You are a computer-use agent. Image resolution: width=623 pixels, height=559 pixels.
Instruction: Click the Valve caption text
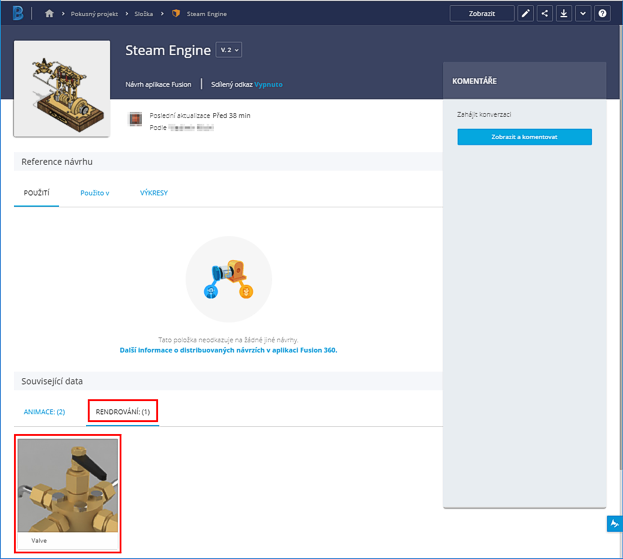tap(39, 541)
